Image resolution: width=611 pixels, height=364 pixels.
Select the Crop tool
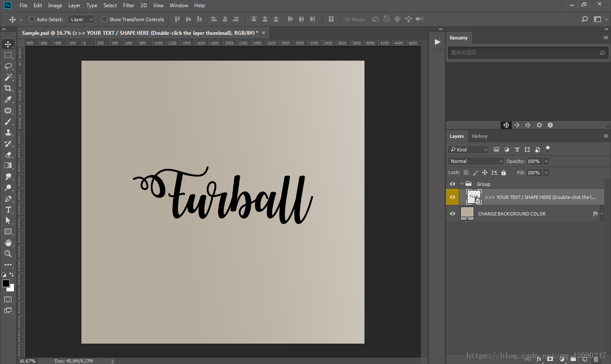click(8, 88)
